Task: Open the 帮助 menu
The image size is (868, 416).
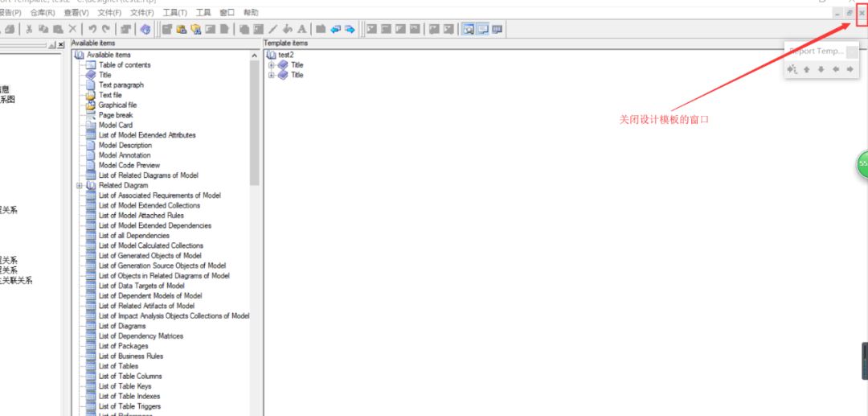Action: [x=251, y=12]
